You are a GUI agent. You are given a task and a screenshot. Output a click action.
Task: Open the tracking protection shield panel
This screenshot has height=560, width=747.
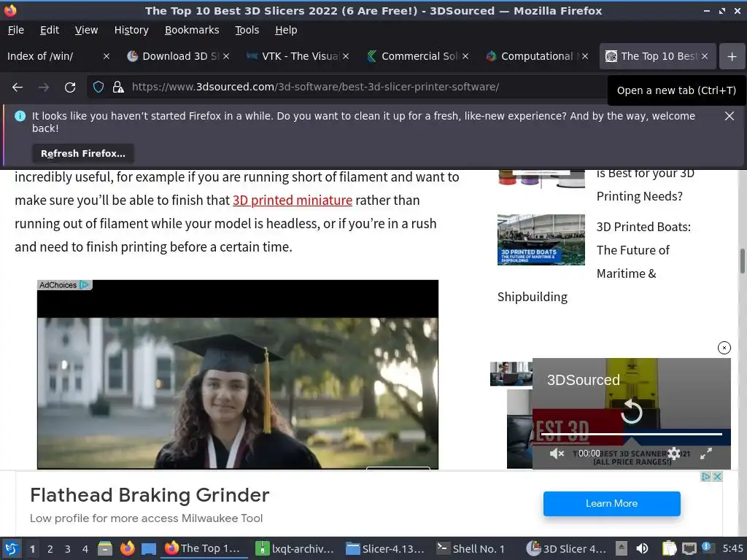98,87
